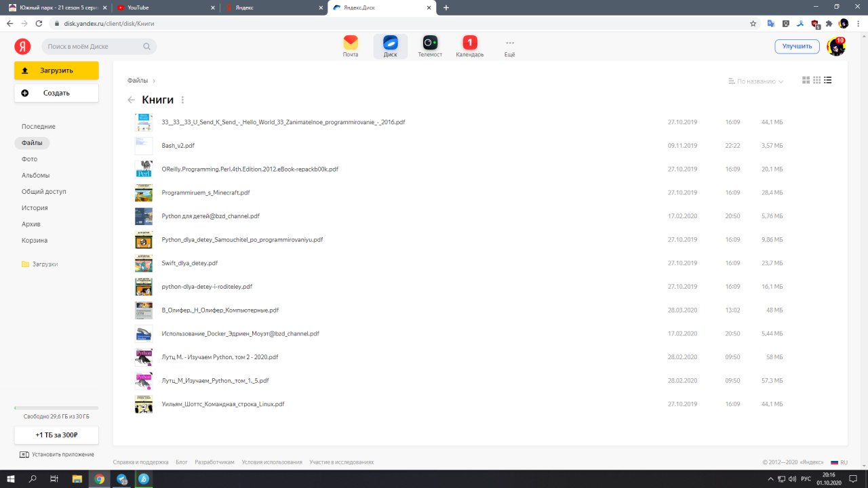
Task: Switch to Южный парк browser tab
Action: tap(57, 7)
